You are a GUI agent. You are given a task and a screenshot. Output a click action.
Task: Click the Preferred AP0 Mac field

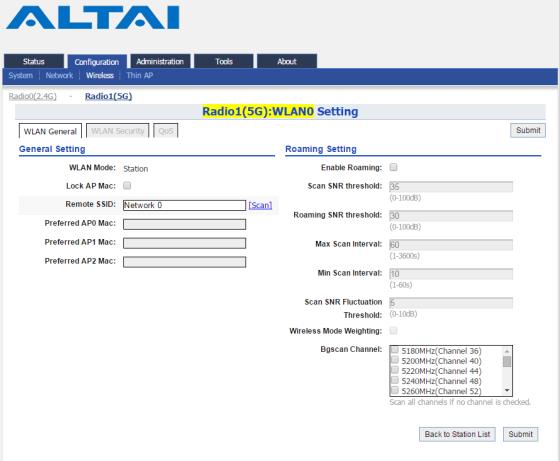pyautogui.click(x=184, y=224)
